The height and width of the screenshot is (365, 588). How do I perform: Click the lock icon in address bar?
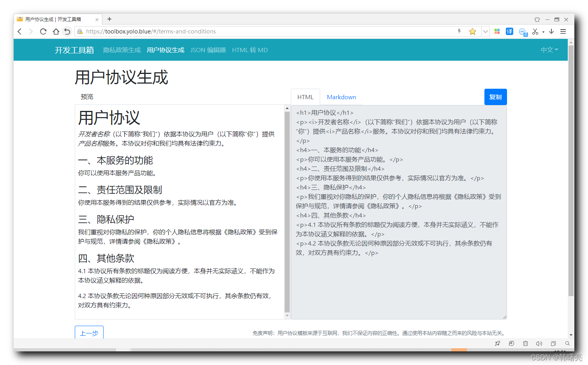[x=80, y=32]
